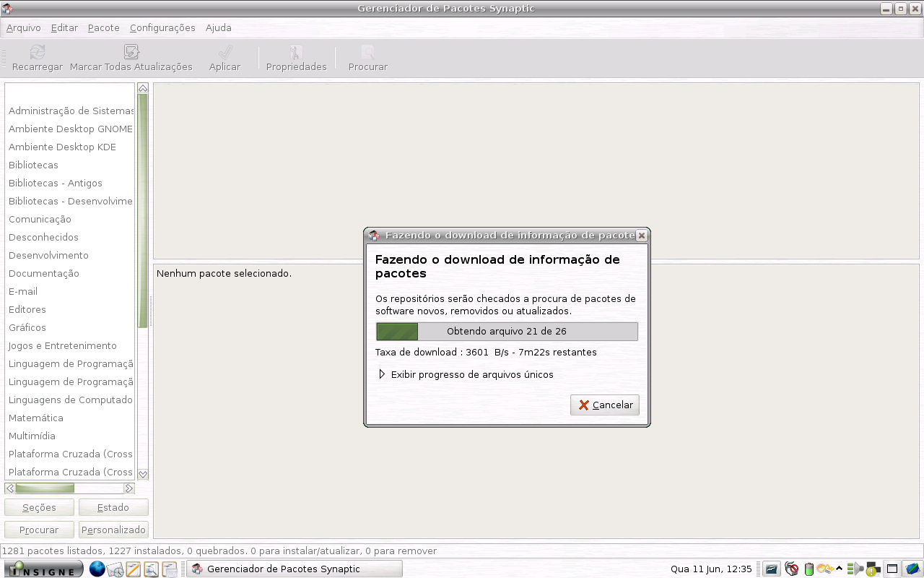Open the Insigne start menu button

coord(44,569)
